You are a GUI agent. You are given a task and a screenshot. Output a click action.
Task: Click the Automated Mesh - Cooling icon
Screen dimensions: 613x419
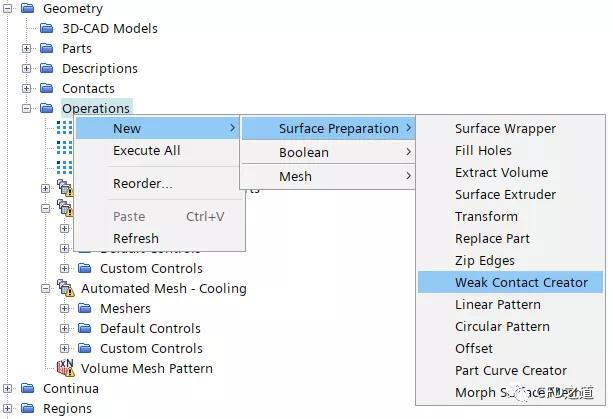pyautogui.click(x=66, y=288)
